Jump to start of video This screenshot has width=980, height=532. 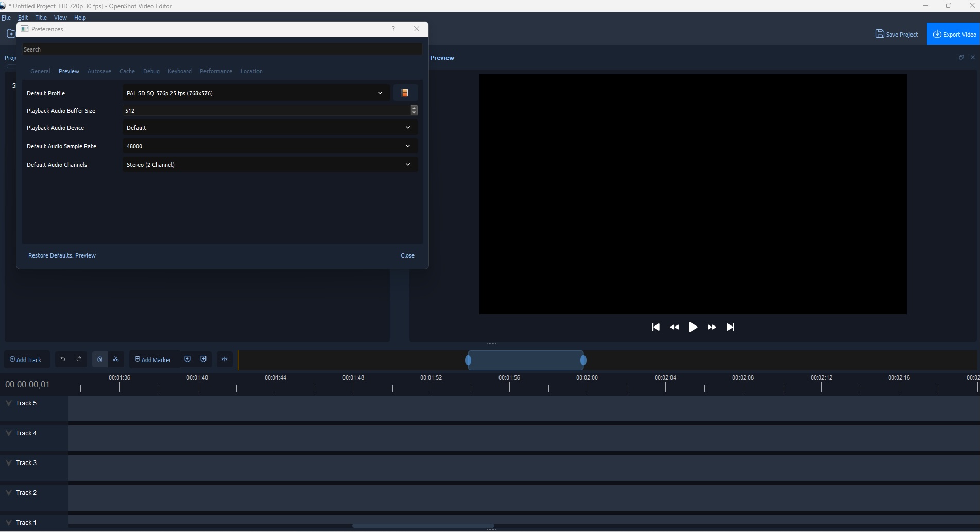(656, 327)
